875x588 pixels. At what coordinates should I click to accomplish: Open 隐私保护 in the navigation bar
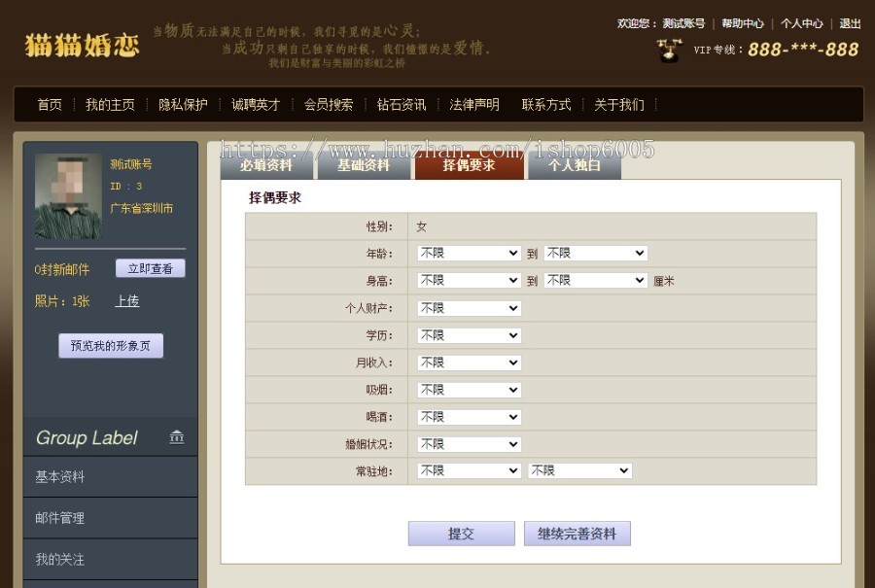[183, 105]
